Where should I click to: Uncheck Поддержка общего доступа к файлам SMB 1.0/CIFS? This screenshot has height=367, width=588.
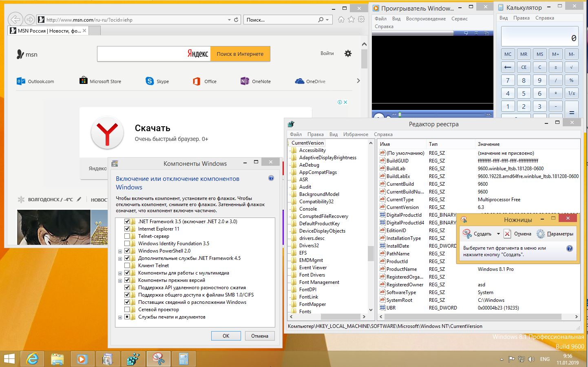coord(127,295)
